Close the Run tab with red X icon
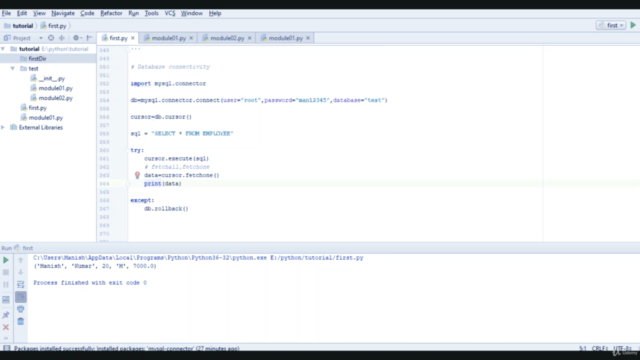640x360 pixels. click(x=6, y=327)
